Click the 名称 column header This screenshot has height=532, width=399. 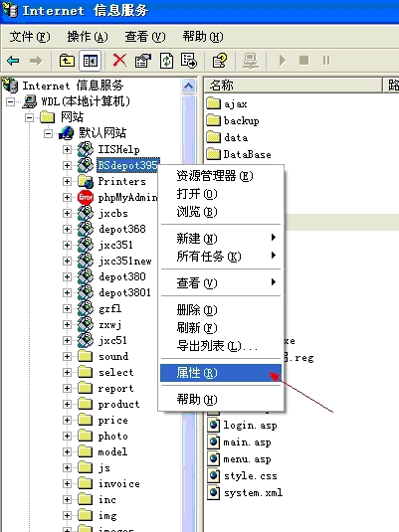tap(293, 86)
